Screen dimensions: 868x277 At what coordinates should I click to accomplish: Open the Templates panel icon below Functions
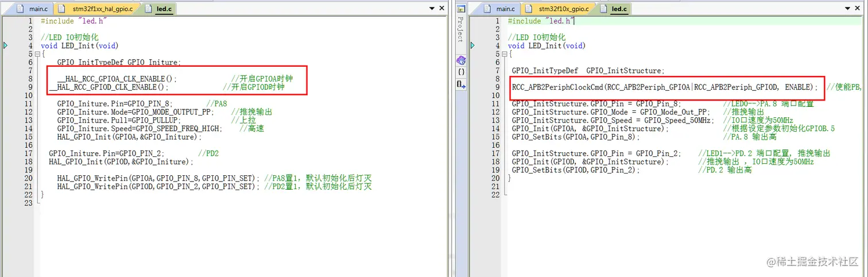(x=461, y=84)
